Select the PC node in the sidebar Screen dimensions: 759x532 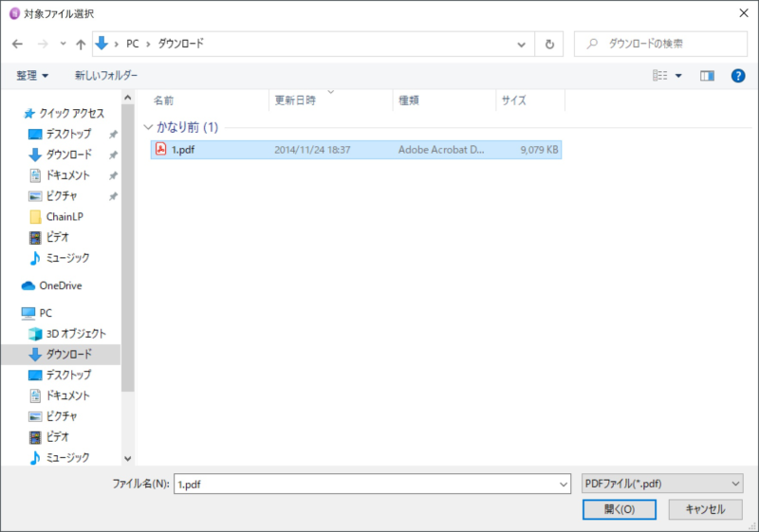[46, 313]
